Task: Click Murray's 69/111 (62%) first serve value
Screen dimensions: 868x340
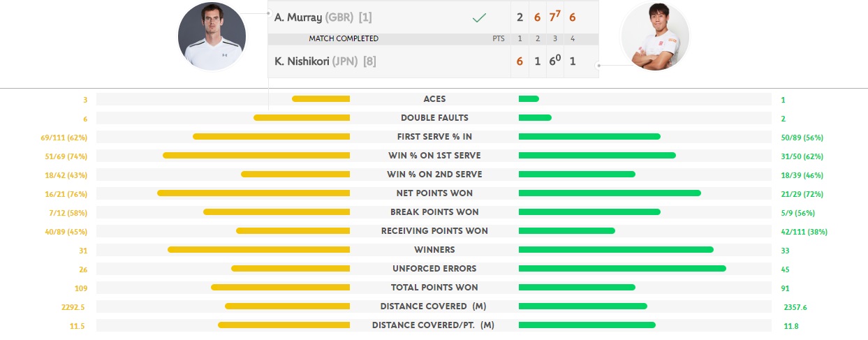Action: point(64,138)
